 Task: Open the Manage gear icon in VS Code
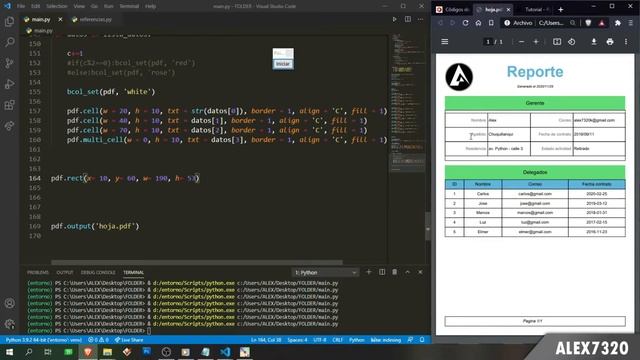click(x=9, y=324)
